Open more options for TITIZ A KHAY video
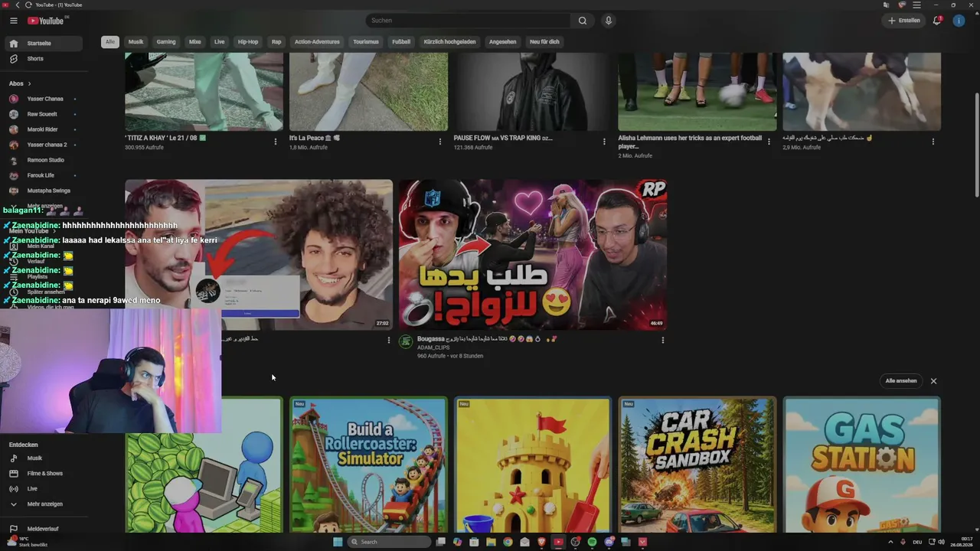Screen dimensions: 980x551 [x=276, y=142]
